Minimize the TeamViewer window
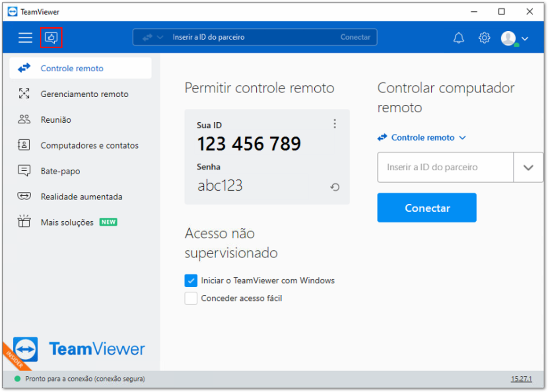 coord(474,12)
